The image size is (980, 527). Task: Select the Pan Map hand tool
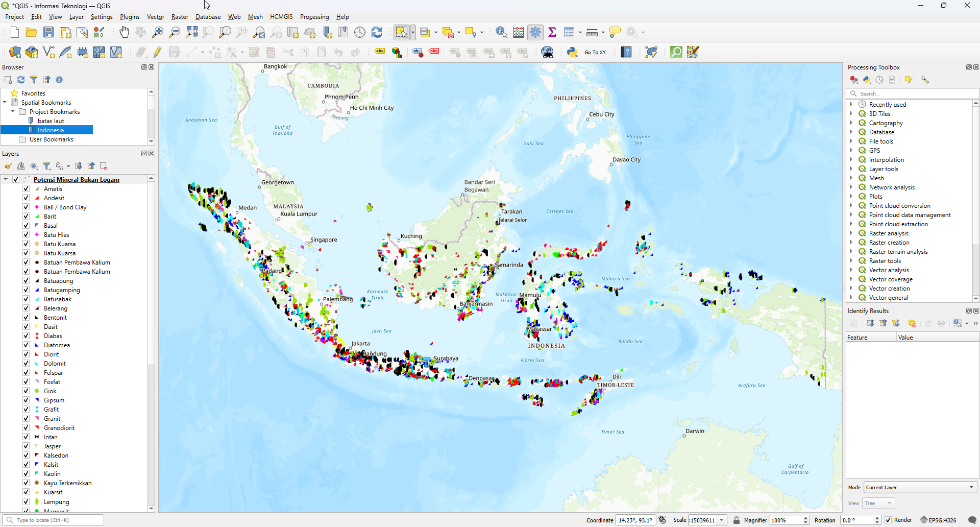pyautogui.click(x=124, y=33)
